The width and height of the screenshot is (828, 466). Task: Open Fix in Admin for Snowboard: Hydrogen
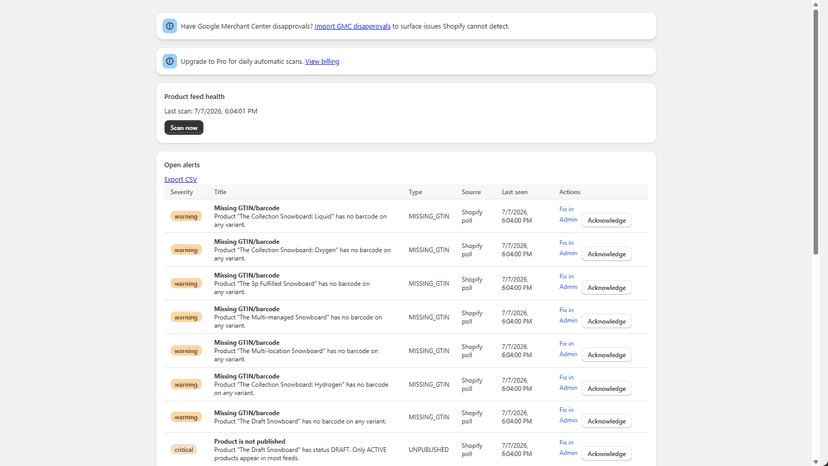point(568,383)
